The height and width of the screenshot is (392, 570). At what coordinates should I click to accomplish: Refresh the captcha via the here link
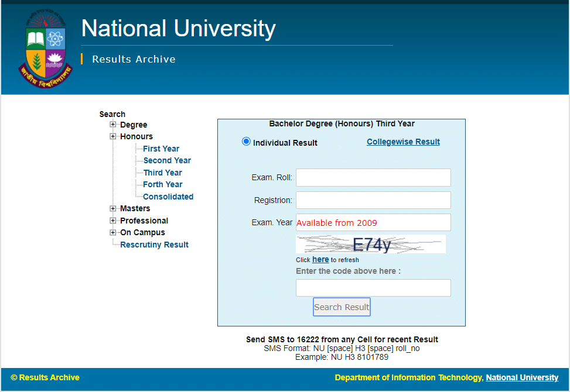tap(320, 259)
